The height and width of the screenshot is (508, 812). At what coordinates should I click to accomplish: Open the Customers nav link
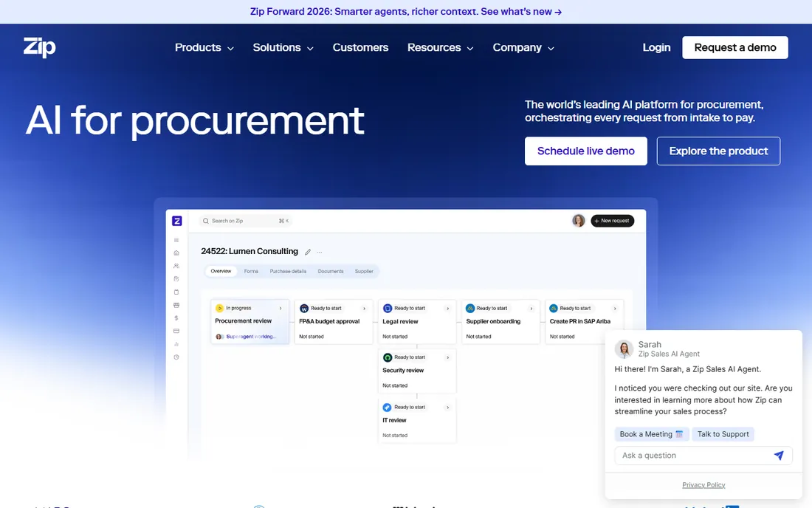pos(360,48)
